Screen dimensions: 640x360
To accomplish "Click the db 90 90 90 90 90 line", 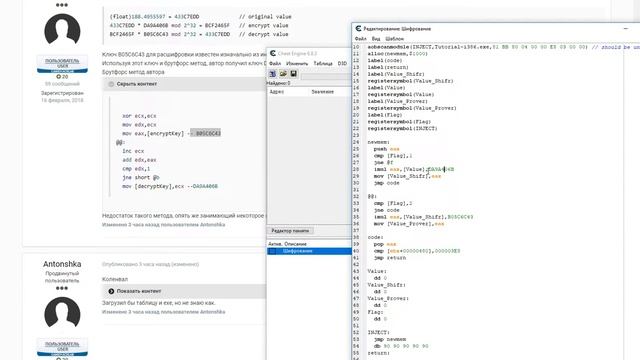I will (401, 346).
